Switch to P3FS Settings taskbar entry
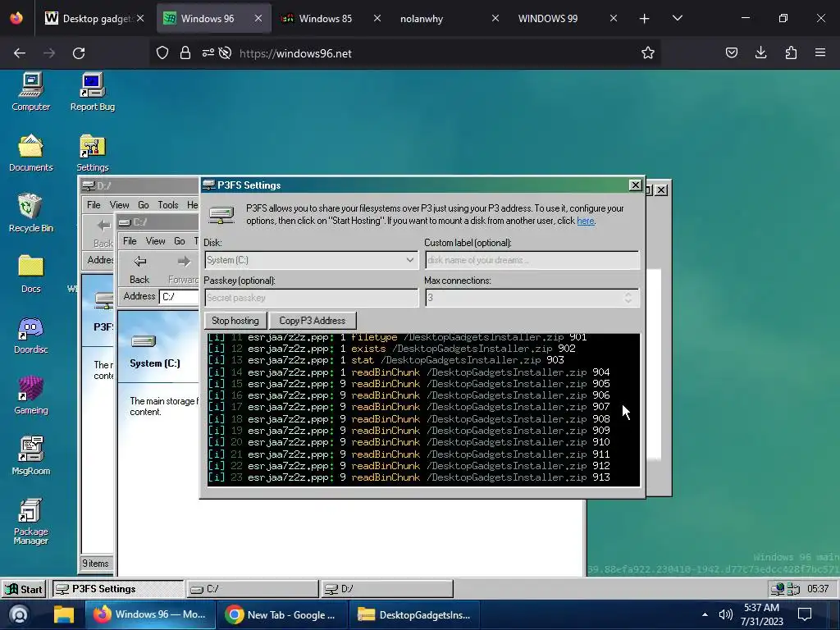The image size is (840, 630). pos(118,589)
